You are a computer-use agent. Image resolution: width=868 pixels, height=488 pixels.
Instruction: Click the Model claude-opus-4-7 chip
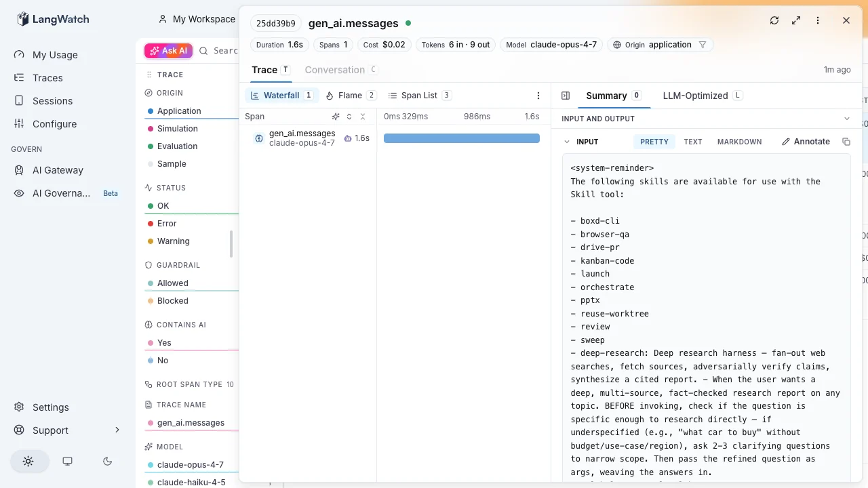tap(551, 45)
